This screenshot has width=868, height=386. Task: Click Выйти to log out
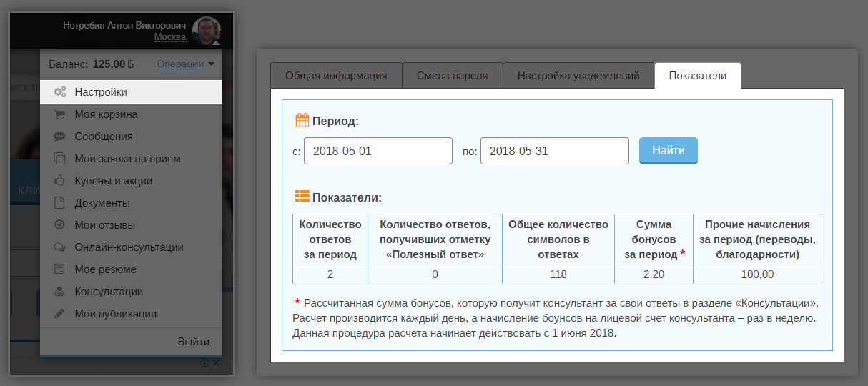(193, 342)
